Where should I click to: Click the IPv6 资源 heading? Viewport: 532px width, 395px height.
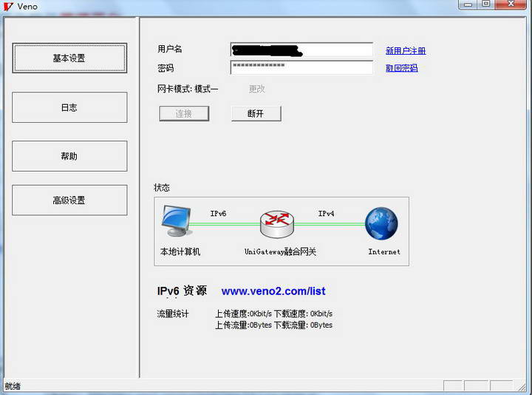click(x=182, y=291)
